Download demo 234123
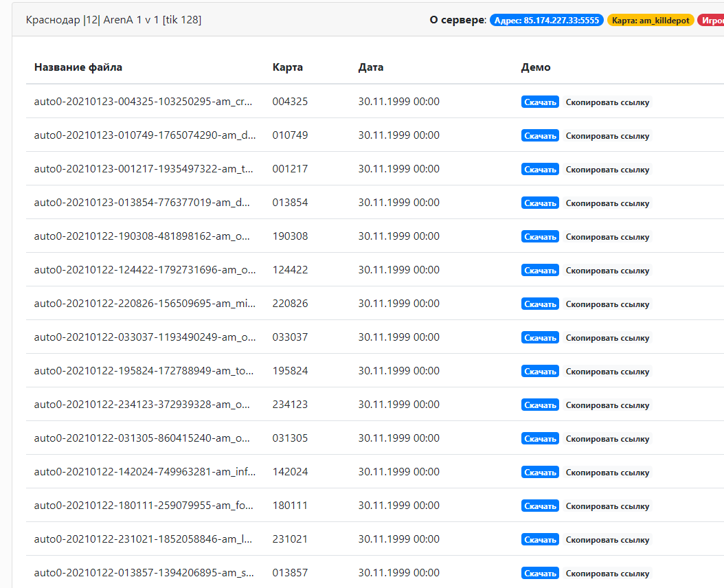The image size is (724, 588). 540,405
